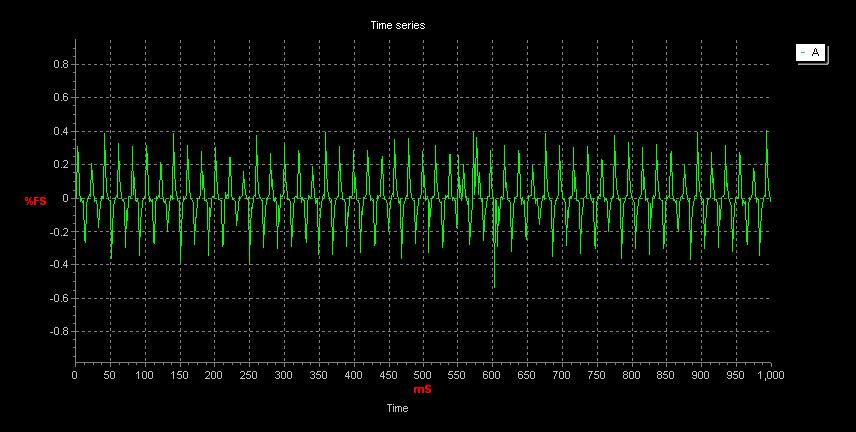
Task: Click the 1,000 x-axis tick label
Action: click(771, 375)
